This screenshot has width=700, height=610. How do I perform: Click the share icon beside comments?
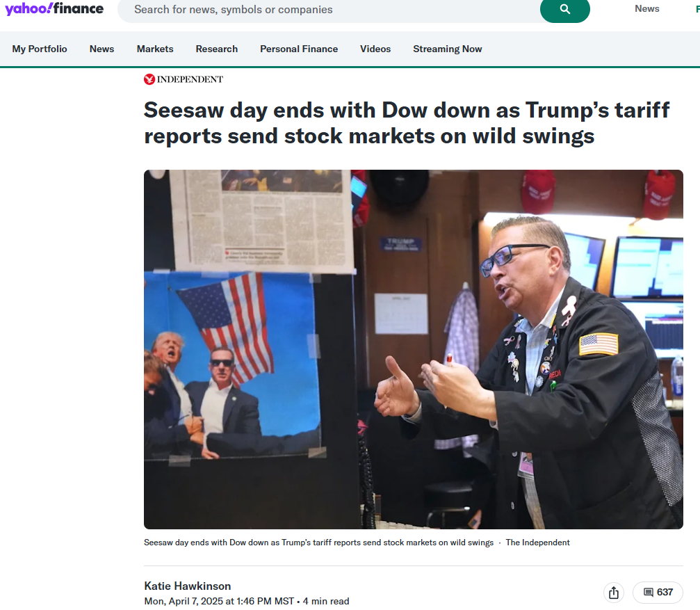tap(614, 592)
